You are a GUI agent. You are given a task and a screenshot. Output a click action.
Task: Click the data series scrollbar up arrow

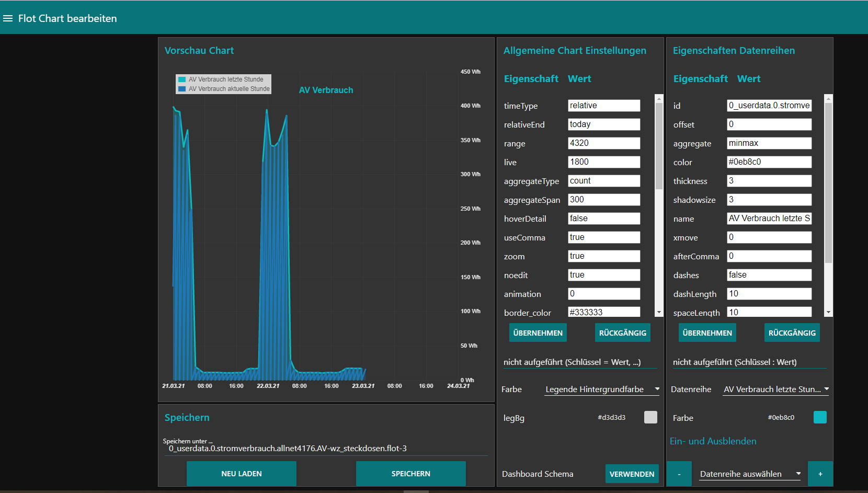828,98
